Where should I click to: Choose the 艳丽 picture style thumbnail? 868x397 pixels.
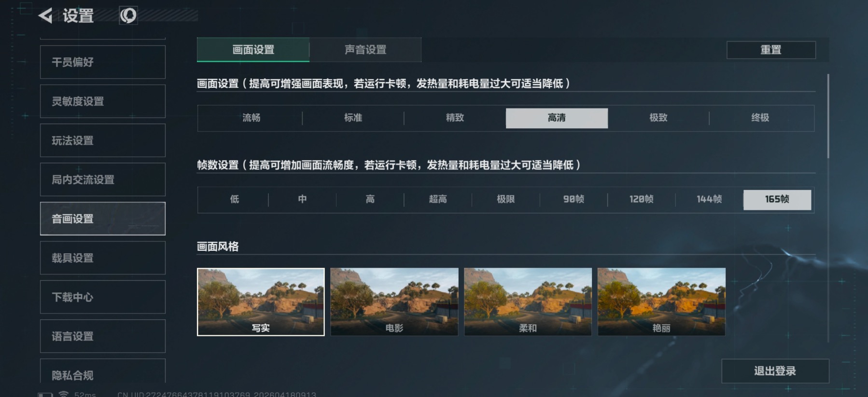(x=661, y=302)
